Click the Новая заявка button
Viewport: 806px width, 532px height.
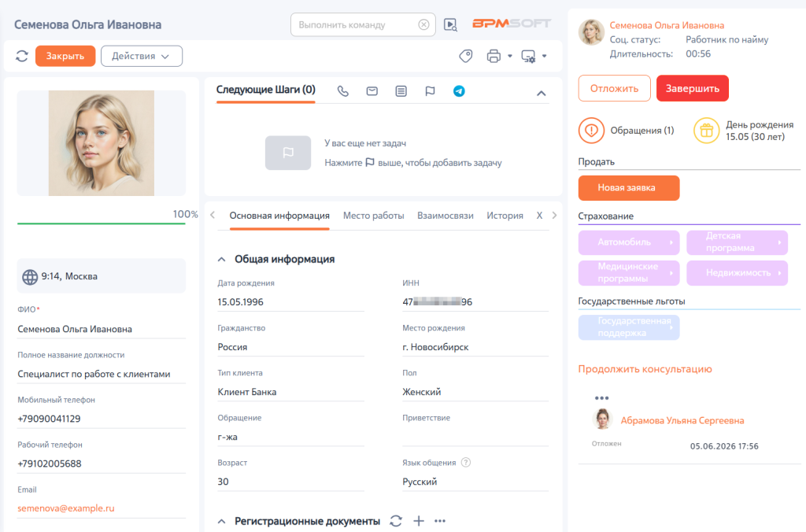coord(629,188)
